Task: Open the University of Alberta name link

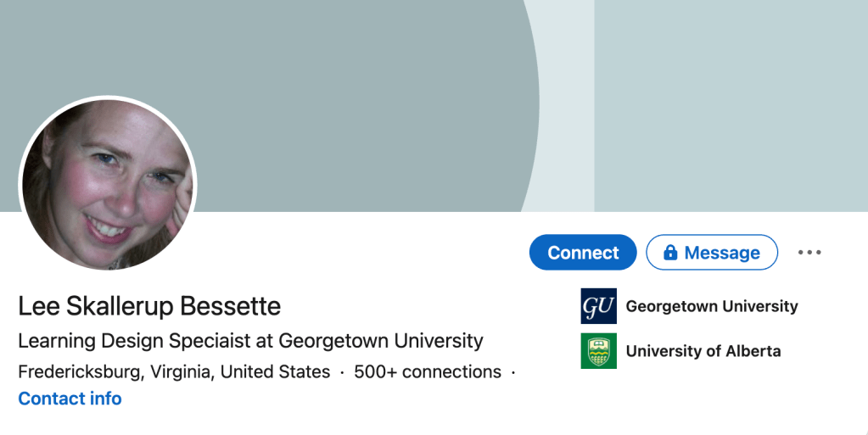Action: pos(703,351)
